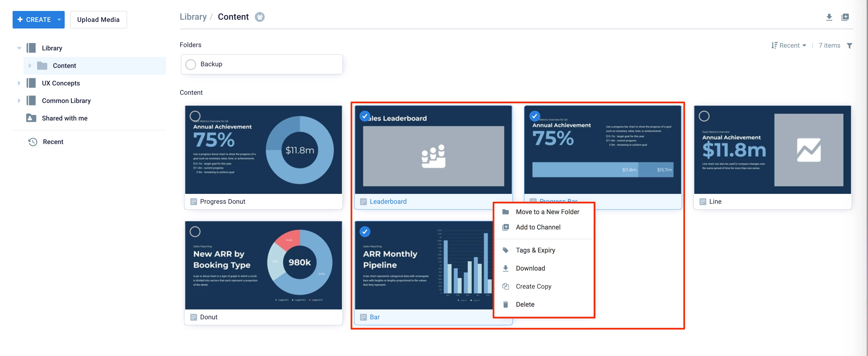Open the Donut chart thumbnail
Screen dimensions: 868x356
pyautogui.click(x=263, y=265)
